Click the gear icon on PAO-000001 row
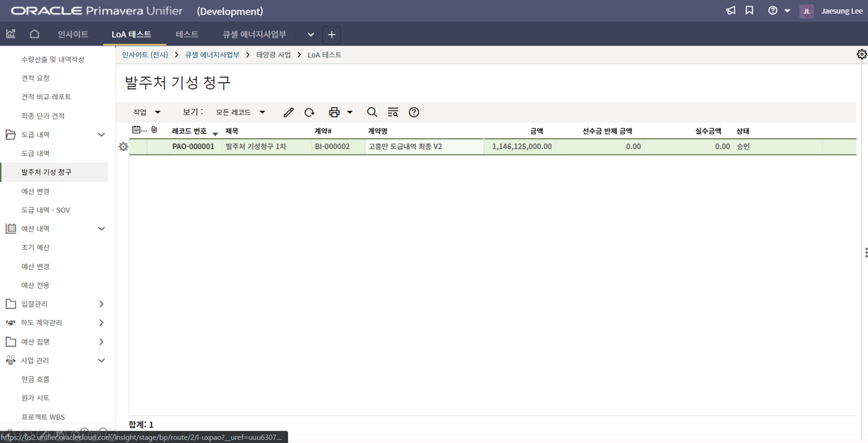This screenshot has width=868, height=443. coord(123,147)
